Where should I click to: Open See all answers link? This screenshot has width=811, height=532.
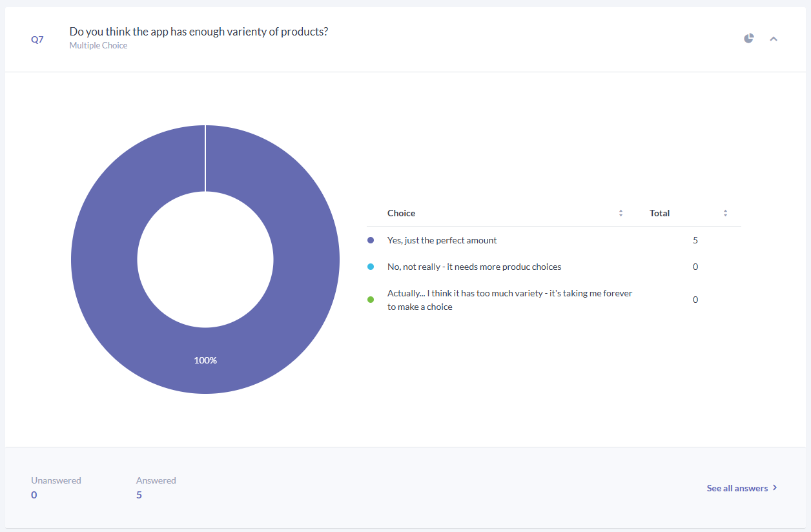click(x=737, y=488)
